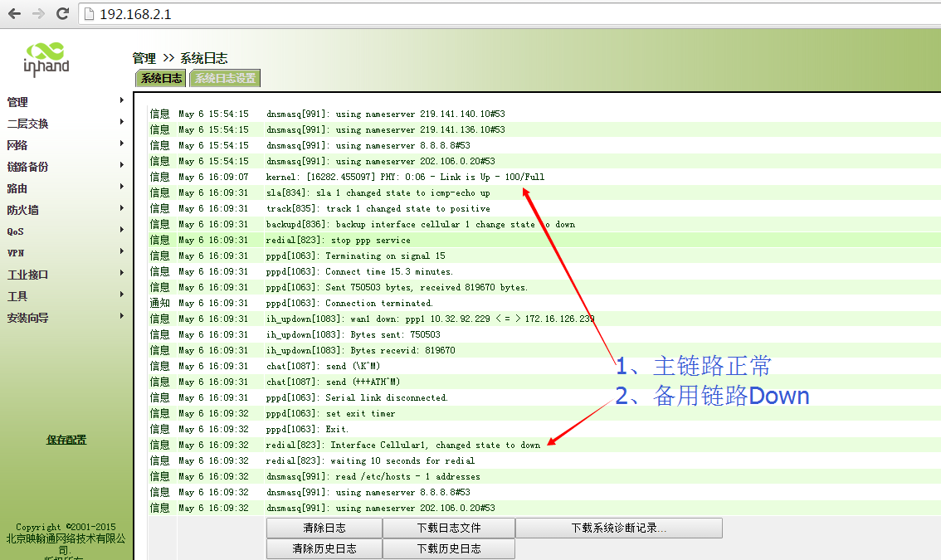Click the 下载系统诊断记录 button

tap(618, 528)
